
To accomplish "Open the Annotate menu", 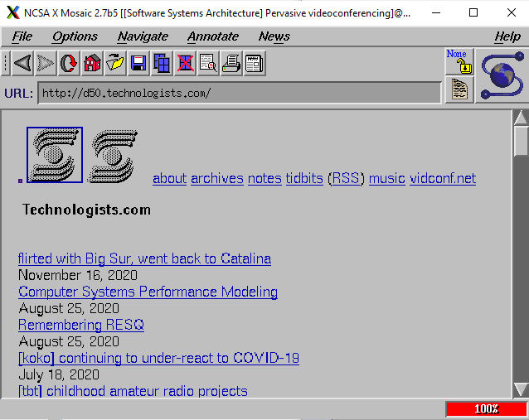I will 213,36.
